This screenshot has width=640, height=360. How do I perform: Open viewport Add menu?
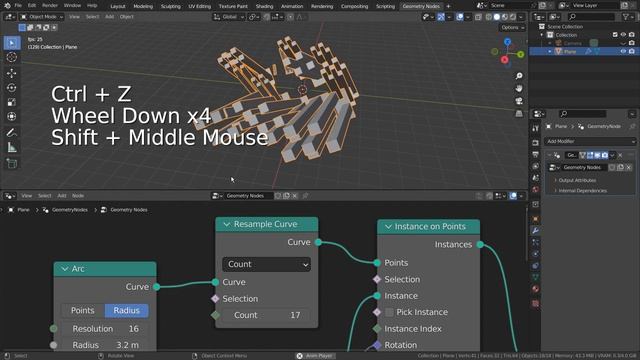coord(109,17)
